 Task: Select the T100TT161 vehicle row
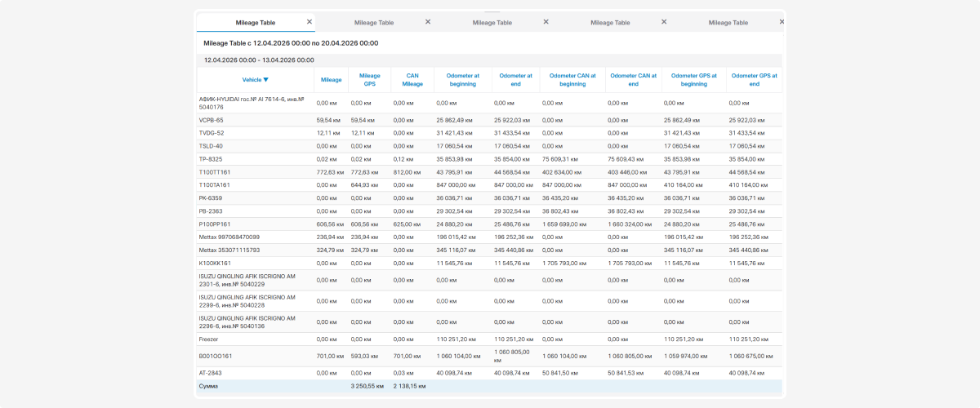489,172
